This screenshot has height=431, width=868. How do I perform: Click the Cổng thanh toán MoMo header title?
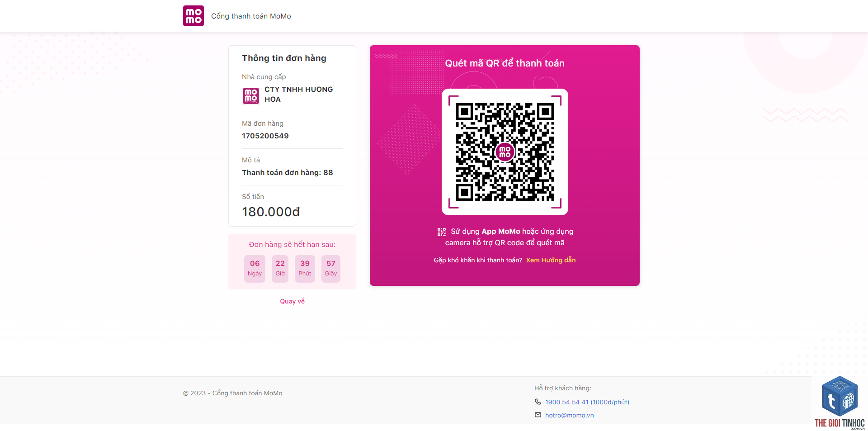click(251, 16)
